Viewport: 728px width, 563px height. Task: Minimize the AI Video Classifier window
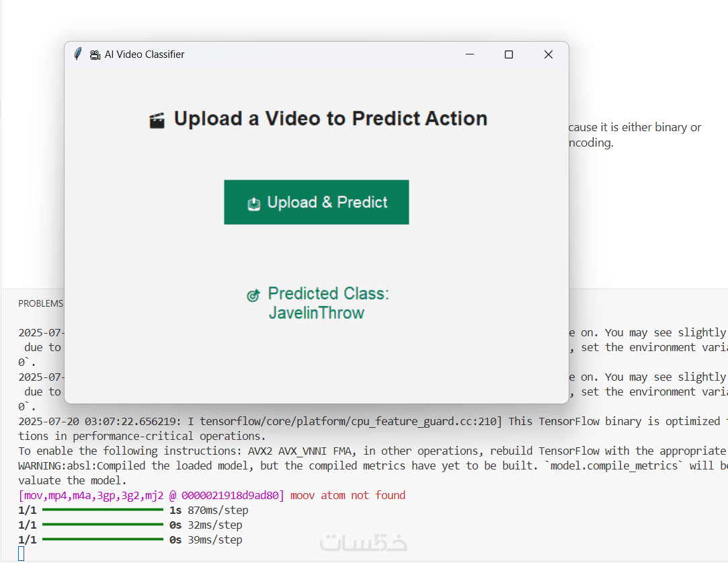coord(470,54)
